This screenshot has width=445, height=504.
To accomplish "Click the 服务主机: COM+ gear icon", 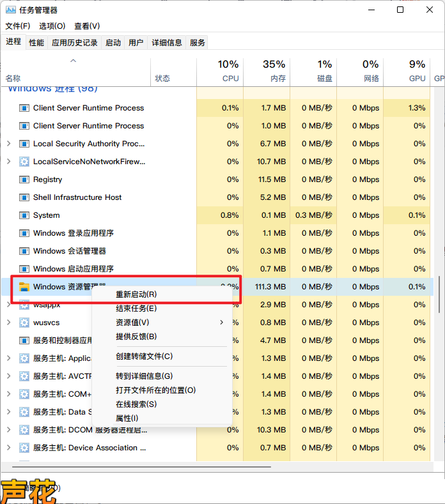I will (24, 394).
